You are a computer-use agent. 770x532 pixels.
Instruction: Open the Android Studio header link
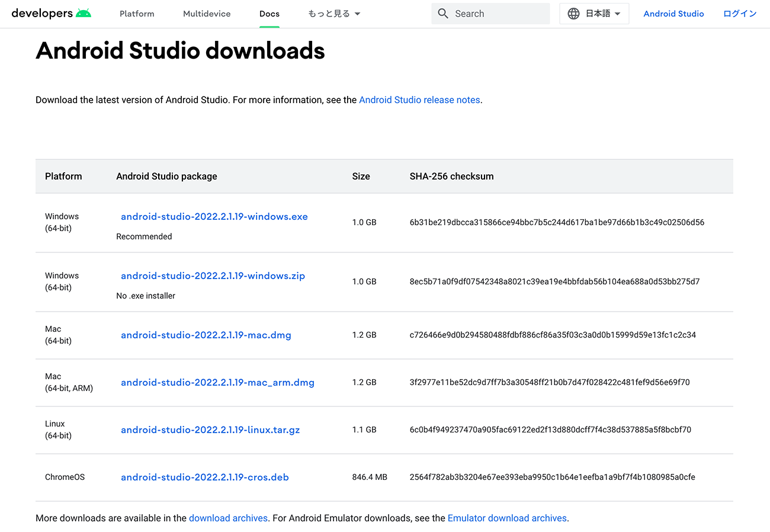(673, 14)
